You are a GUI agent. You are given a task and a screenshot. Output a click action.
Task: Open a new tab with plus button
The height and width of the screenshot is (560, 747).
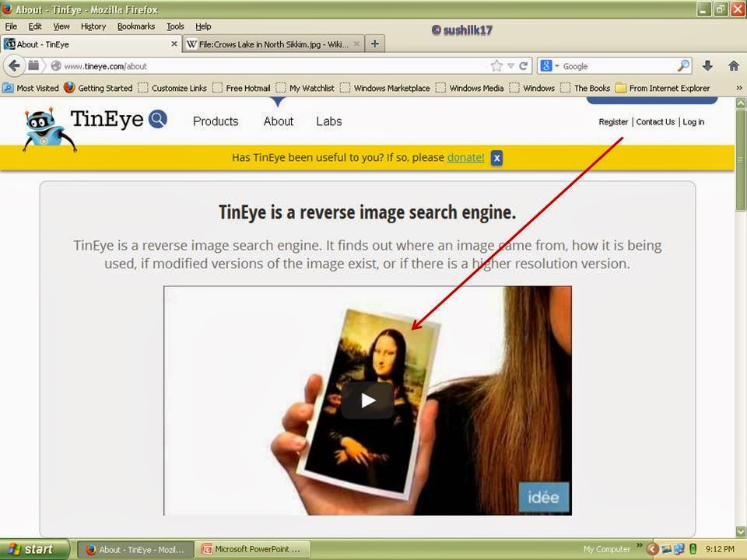[x=374, y=44]
